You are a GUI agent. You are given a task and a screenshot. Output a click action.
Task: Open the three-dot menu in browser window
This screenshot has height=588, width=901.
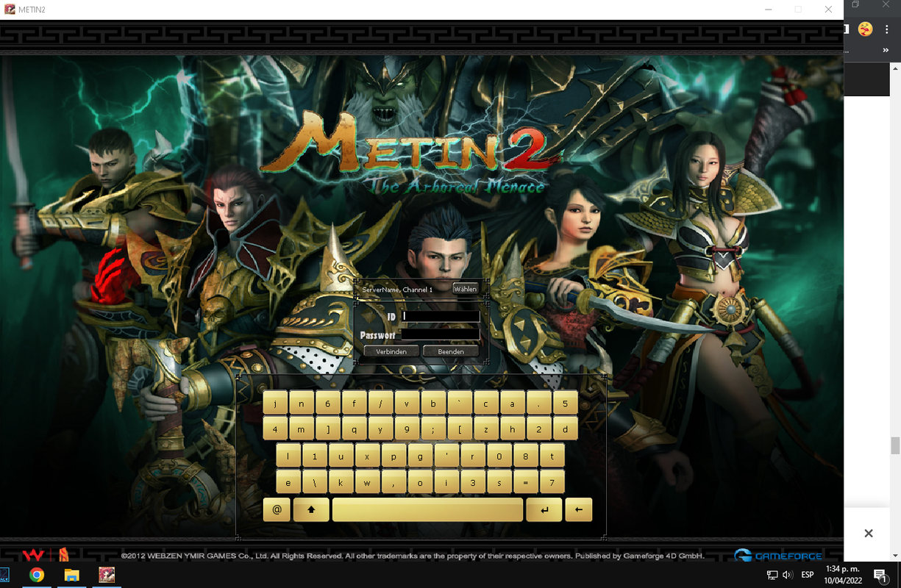coord(887,29)
